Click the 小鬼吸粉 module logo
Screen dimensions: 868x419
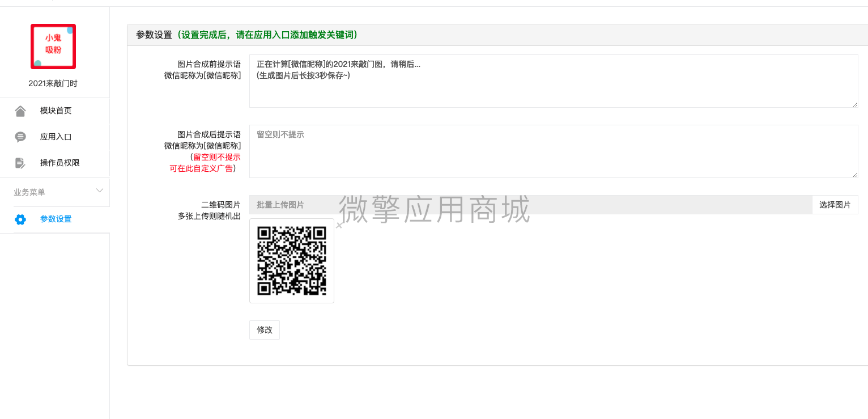pos(53,46)
